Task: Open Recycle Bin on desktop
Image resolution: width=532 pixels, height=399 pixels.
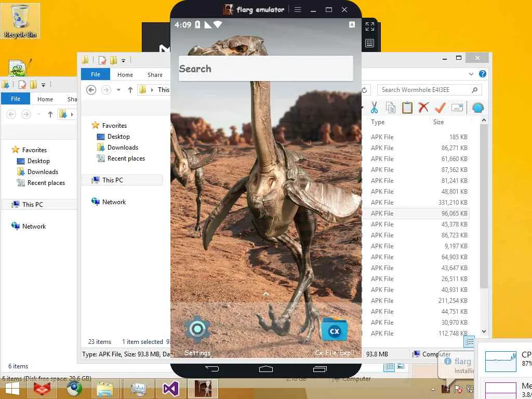Action: (20, 20)
